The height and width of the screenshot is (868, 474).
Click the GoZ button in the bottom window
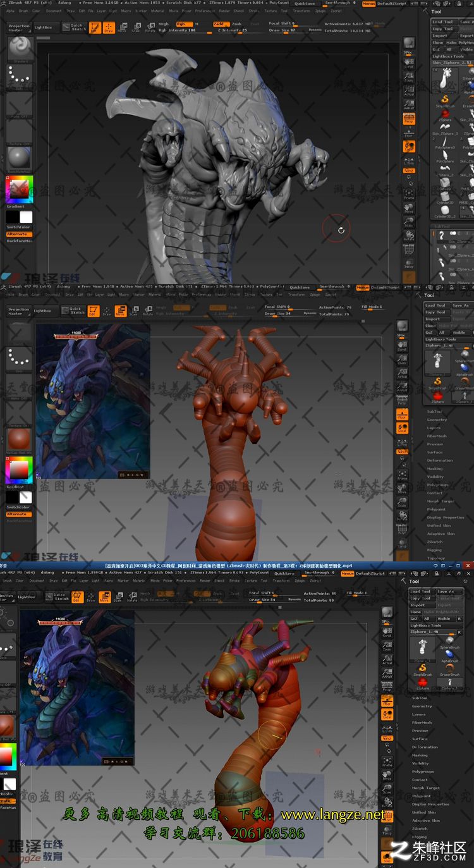pos(414,619)
